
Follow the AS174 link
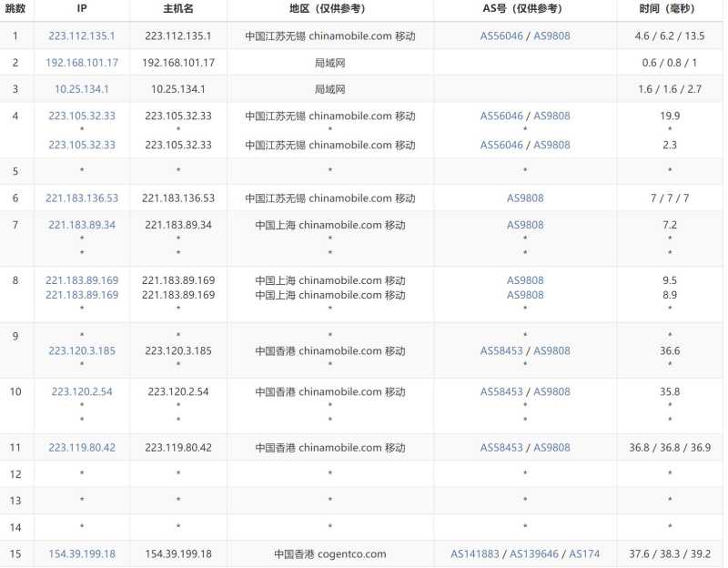(x=584, y=554)
